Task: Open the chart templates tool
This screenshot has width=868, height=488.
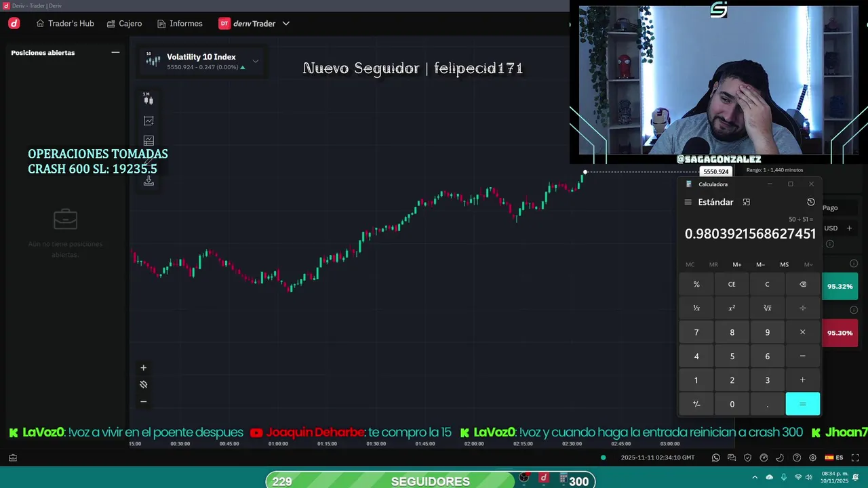Action: [149, 140]
